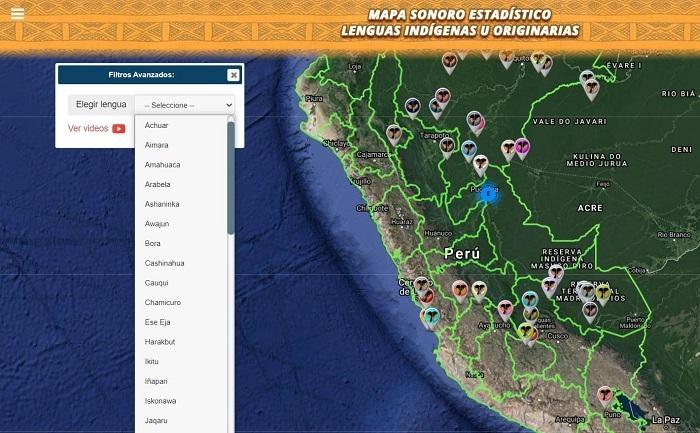Open the Ver videos link
This screenshot has width=700, height=433.
(x=88, y=128)
